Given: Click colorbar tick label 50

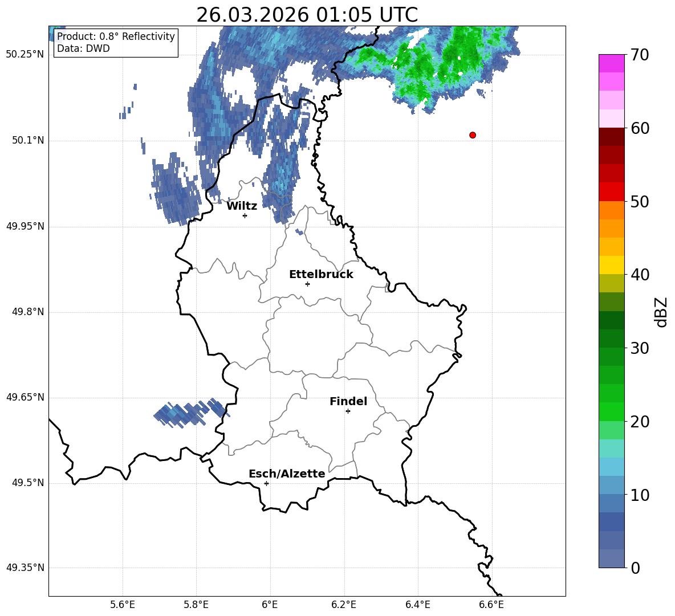Looking at the screenshot, I should coord(640,201).
